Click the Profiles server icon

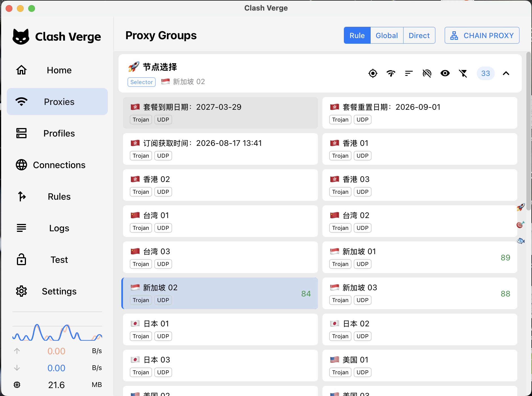pos(21,133)
